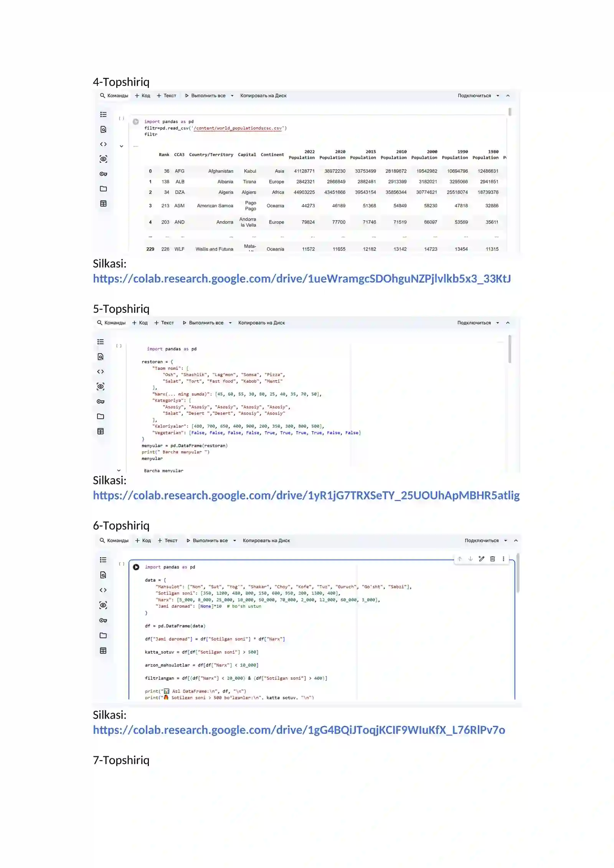614x868 pixels.
Task: Add code cell with Код in 5-Topshiriq
Action: [x=140, y=323]
